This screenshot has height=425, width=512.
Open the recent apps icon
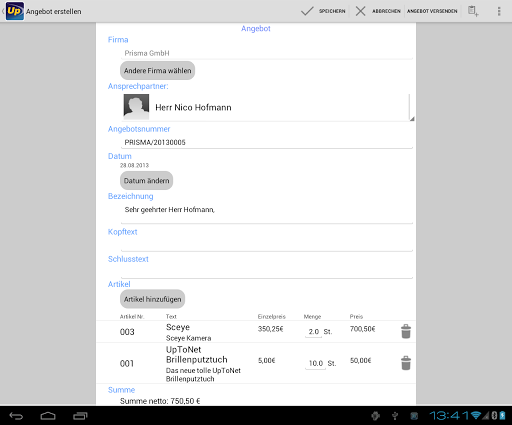point(80,416)
